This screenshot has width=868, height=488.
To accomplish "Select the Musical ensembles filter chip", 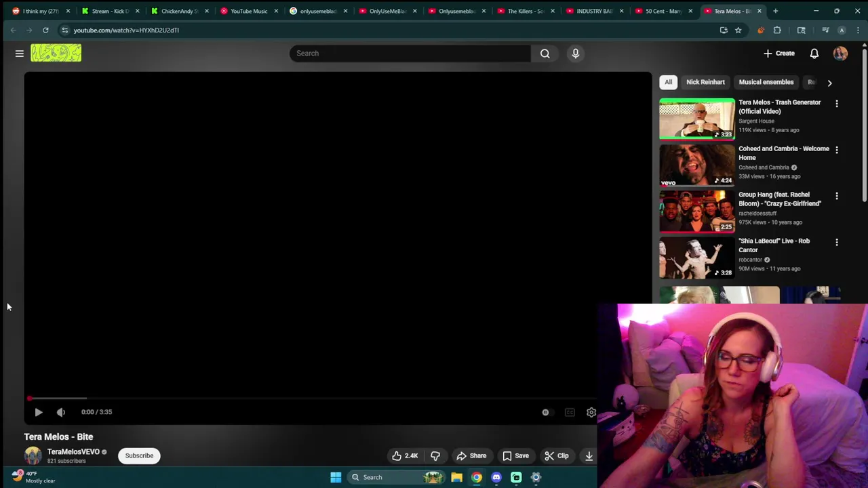I will (766, 82).
